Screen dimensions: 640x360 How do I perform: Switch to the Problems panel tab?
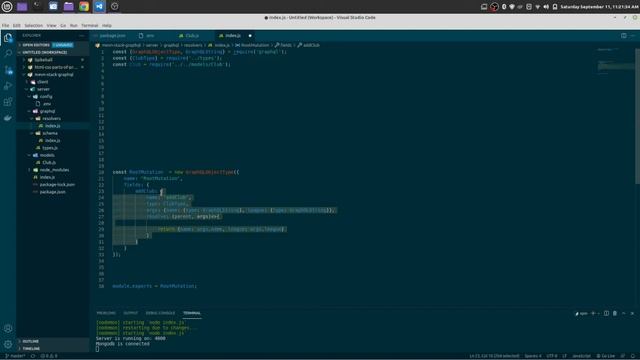(106, 313)
